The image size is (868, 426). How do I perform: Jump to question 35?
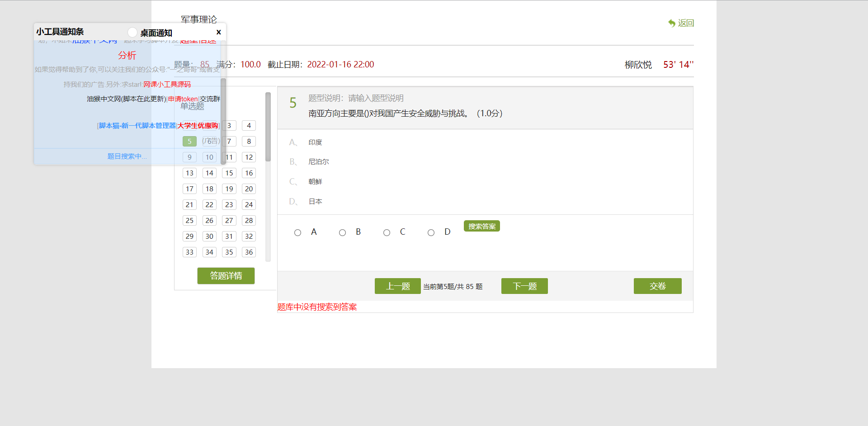[229, 252]
